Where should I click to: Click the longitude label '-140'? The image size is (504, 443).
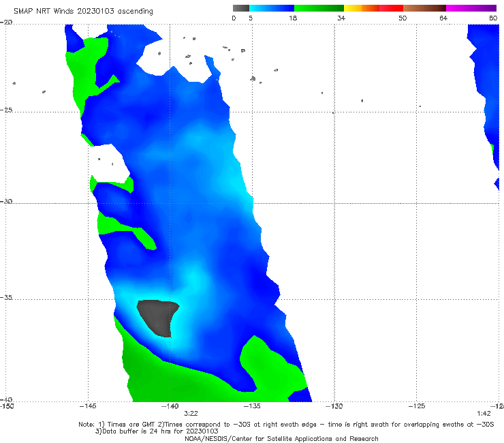point(170,406)
